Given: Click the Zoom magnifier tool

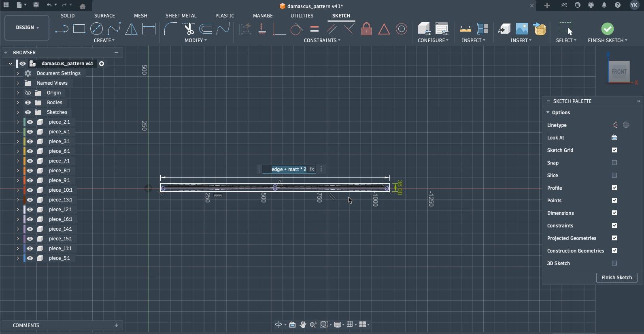Looking at the screenshot, I should pos(313,324).
